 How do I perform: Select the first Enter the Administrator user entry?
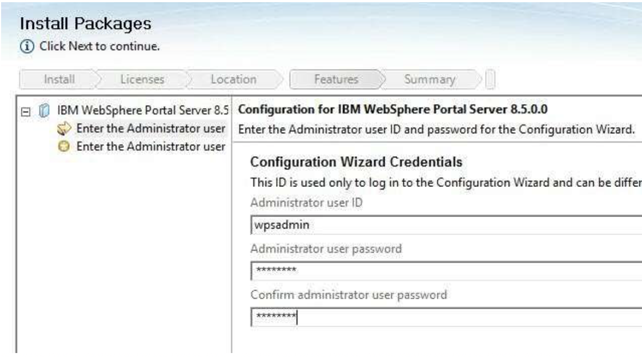tap(151, 128)
